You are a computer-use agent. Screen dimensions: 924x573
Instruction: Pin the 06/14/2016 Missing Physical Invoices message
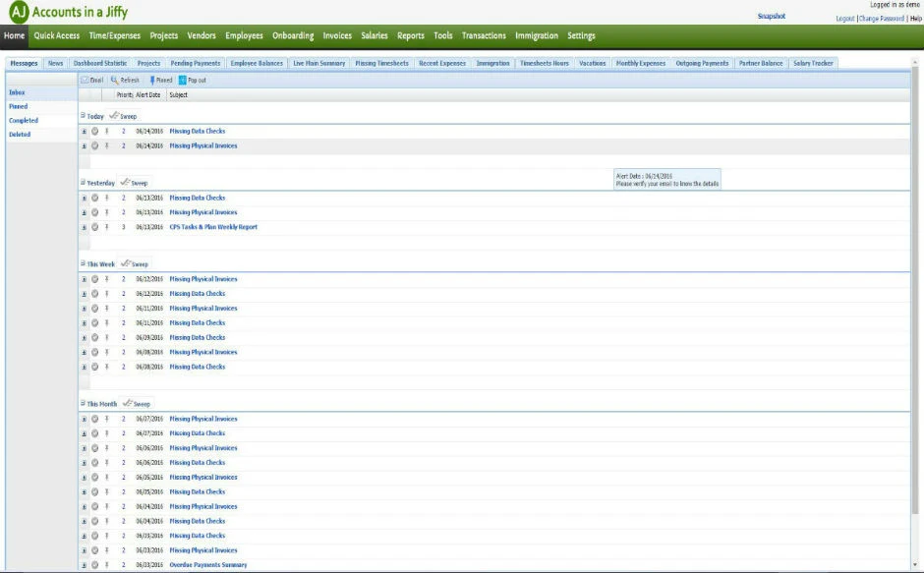107,145
